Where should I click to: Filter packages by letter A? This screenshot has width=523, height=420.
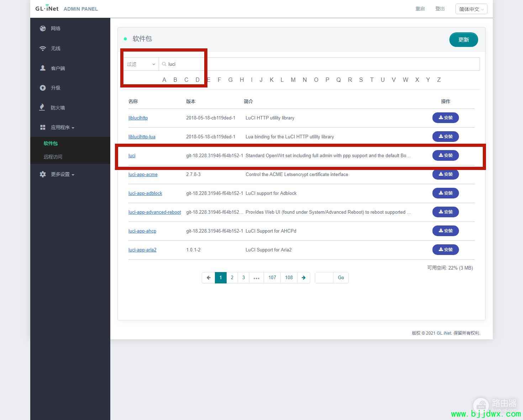point(164,80)
